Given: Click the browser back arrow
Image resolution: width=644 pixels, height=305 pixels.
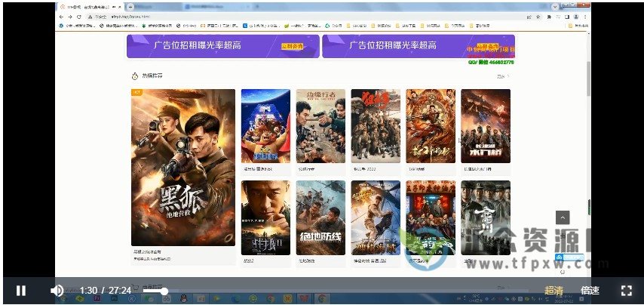Looking at the screenshot, I should 61,16.
